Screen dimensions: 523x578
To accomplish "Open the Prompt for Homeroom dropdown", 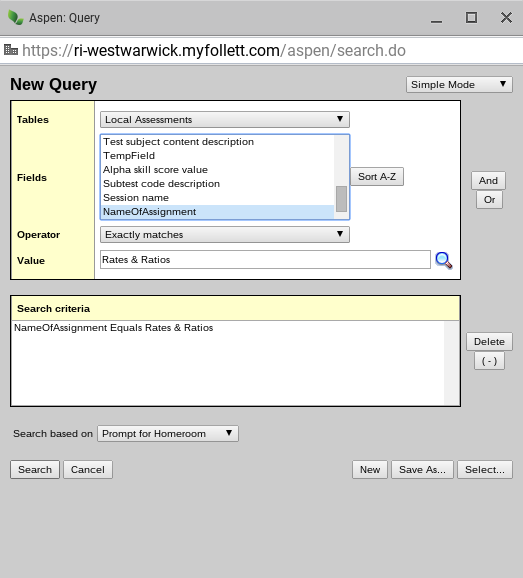I will [168, 434].
